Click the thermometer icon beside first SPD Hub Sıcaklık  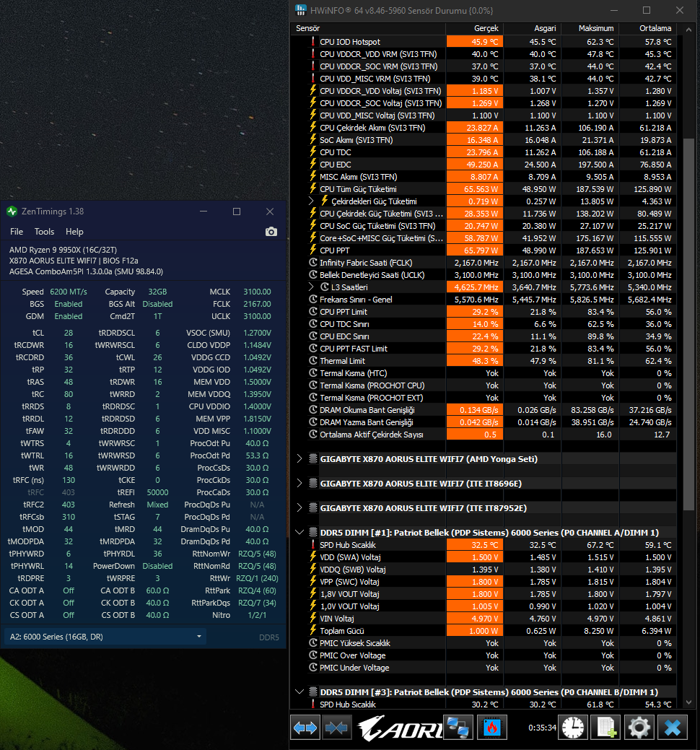tap(313, 544)
